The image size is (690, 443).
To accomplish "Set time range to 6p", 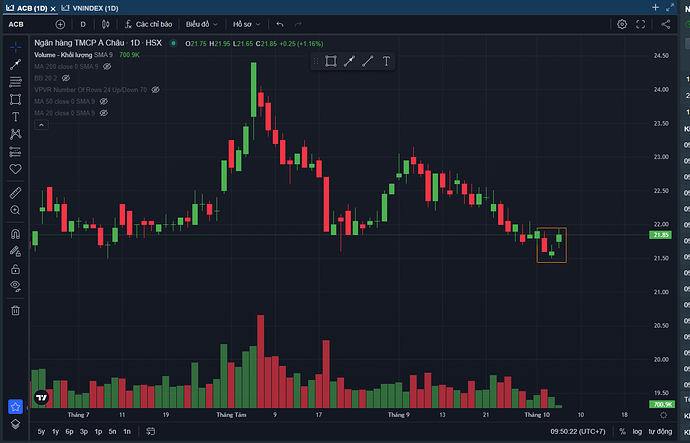I will [70, 432].
